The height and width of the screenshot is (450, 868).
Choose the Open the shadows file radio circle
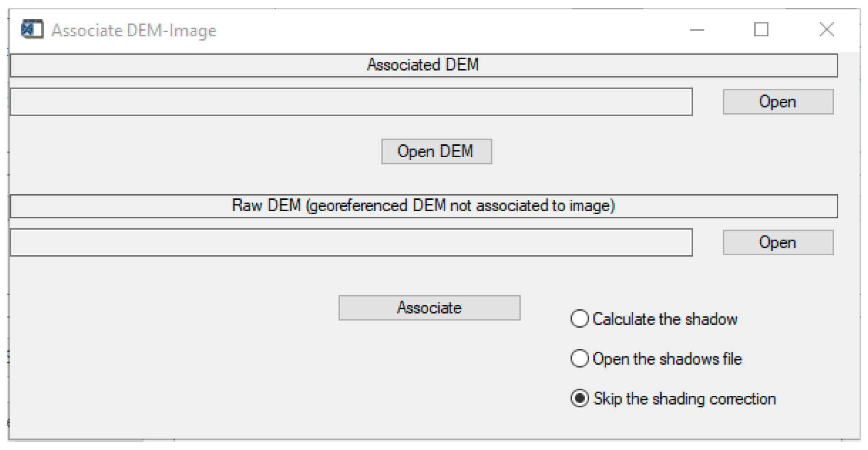[x=580, y=358]
